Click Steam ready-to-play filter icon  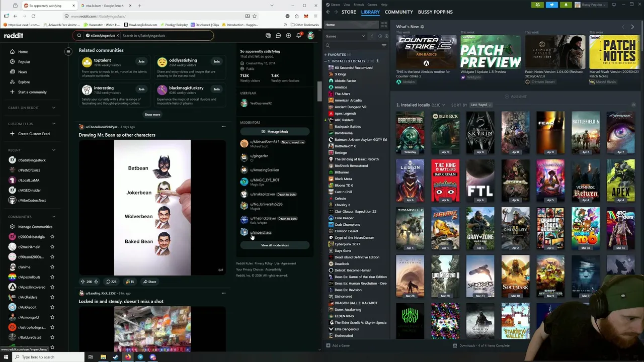386,36
